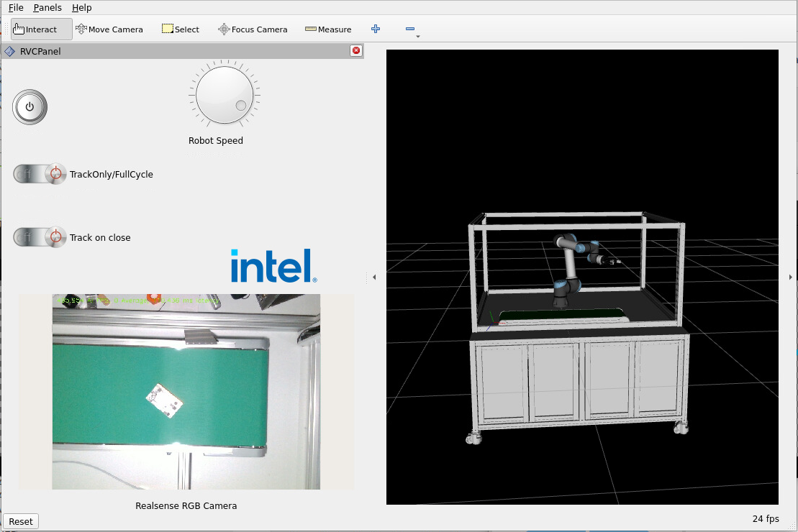Image resolution: width=798 pixels, height=532 pixels.
Task: Expand the right panel using the side chevron
Action: (791, 276)
